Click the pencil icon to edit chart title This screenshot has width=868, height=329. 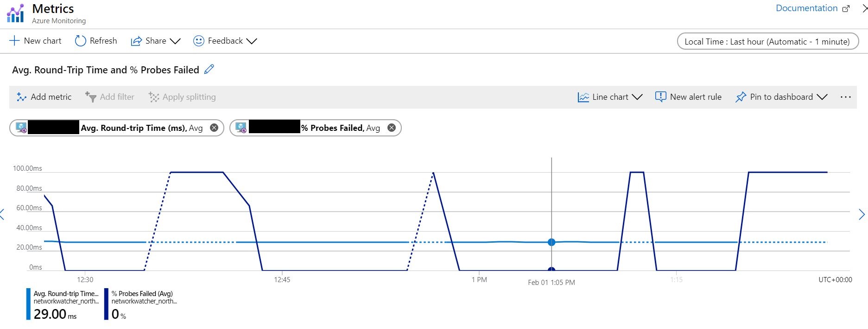point(209,69)
